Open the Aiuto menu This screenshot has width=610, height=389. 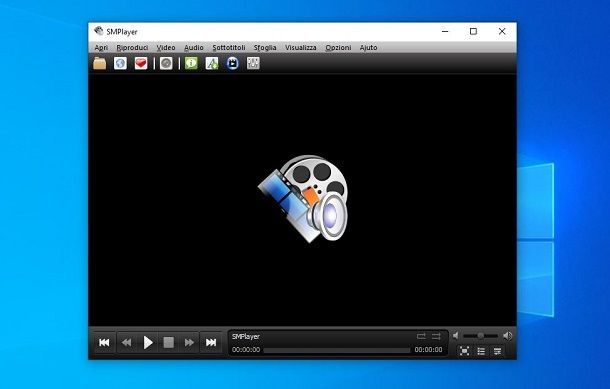coord(368,47)
